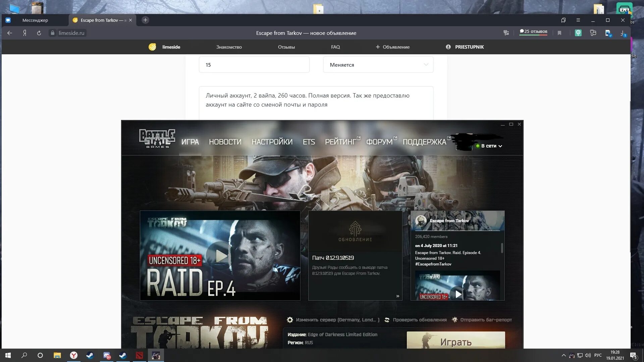Click the Играть button

point(456,340)
